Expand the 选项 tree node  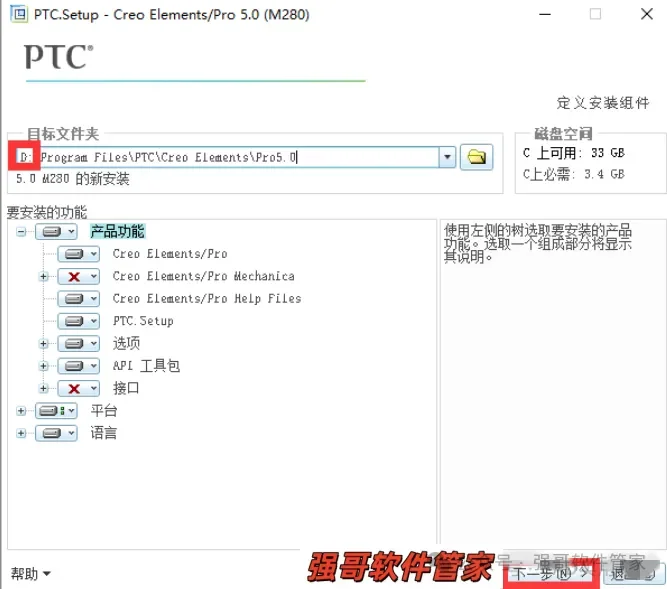point(43,344)
